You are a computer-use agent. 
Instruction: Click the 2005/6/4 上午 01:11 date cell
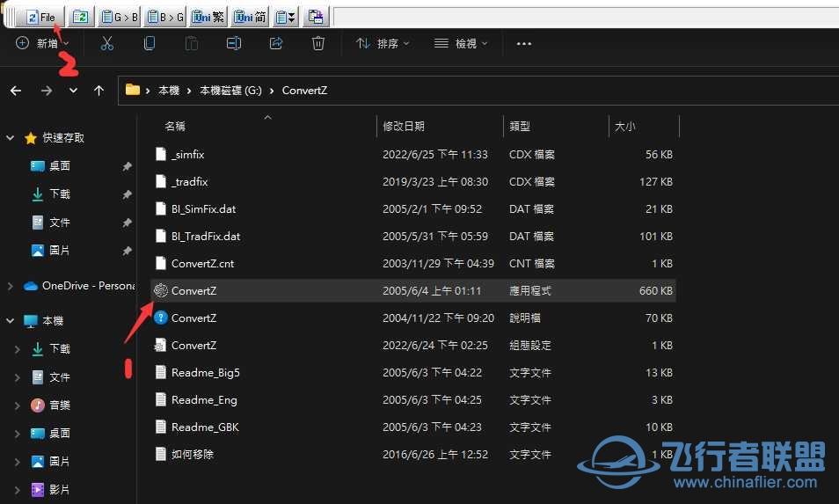click(x=432, y=290)
